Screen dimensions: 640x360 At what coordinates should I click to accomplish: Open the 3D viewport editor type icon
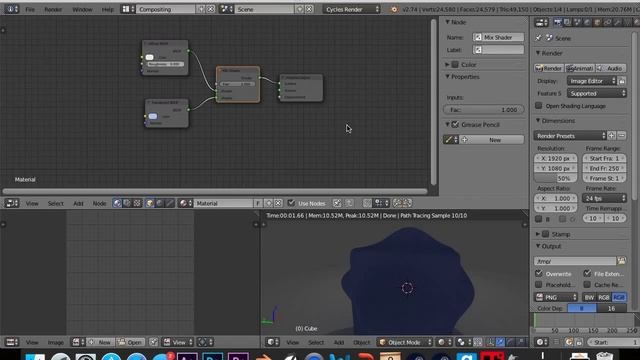272,342
